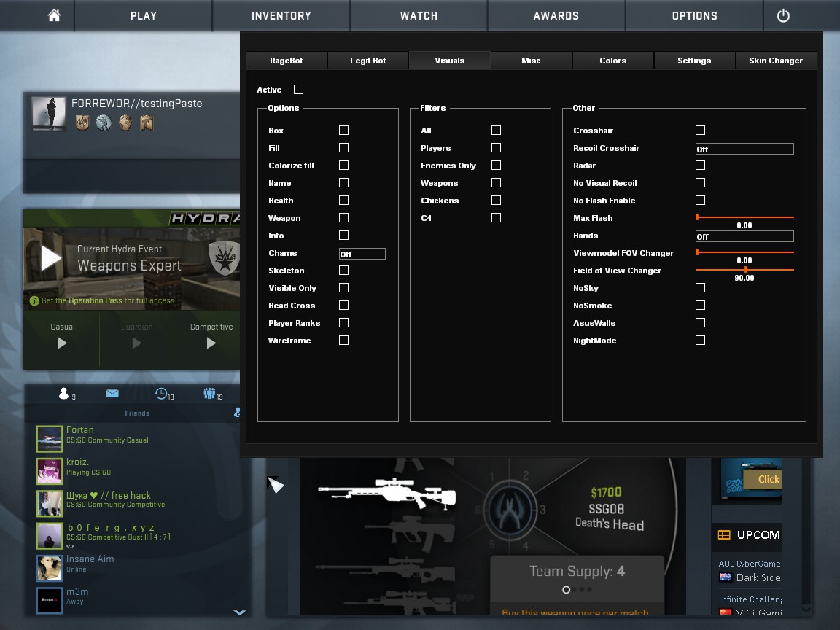The image size is (840, 630).
Task: Click the SSG08 weapon image
Action: click(x=386, y=494)
